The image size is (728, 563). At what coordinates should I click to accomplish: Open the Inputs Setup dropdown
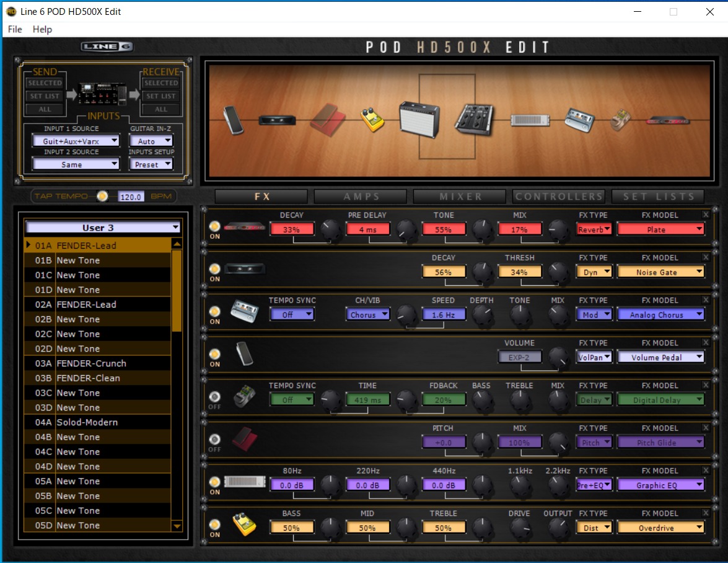[151, 164]
